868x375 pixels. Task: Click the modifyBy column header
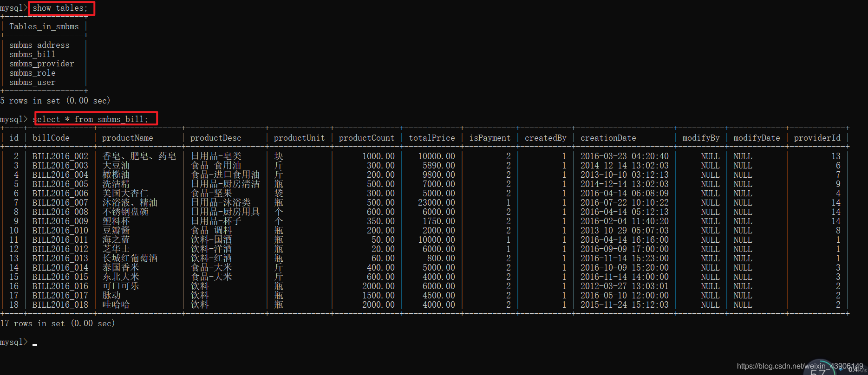701,138
